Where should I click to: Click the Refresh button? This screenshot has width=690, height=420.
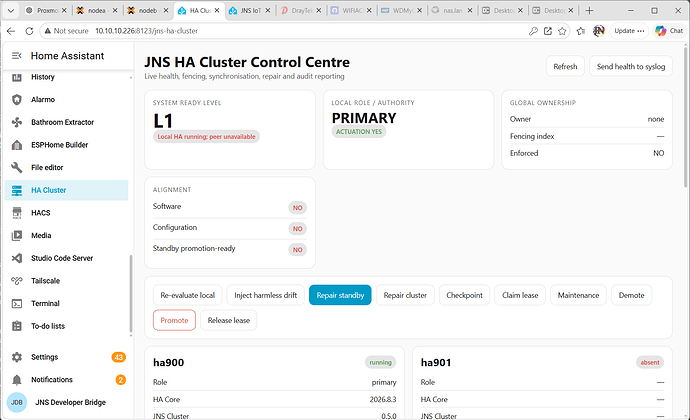point(565,66)
